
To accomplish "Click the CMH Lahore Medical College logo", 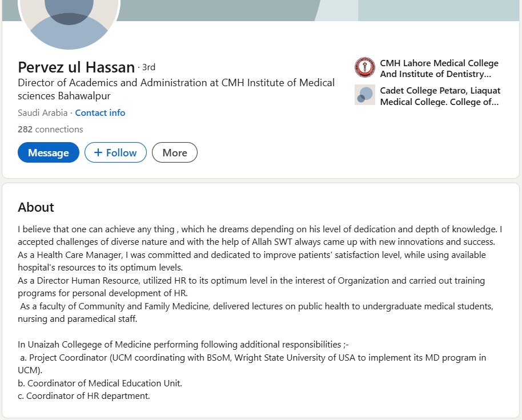I will coord(364,68).
